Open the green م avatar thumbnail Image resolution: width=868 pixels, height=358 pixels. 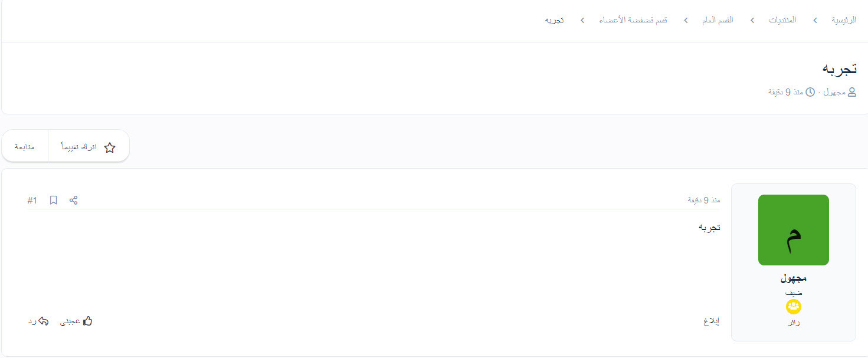pyautogui.click(x=794, y=230)
